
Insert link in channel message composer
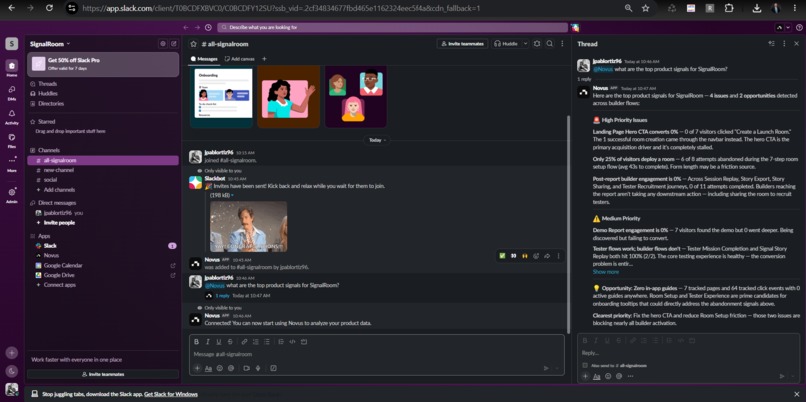pyautogui.click(x=245, y=341)
